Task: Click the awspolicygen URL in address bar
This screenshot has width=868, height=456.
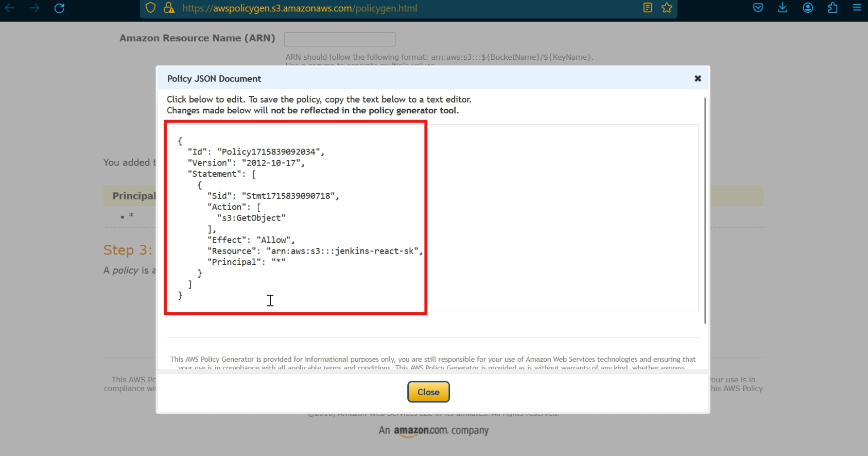Action: pyautogui.click(x=300, y=8)
